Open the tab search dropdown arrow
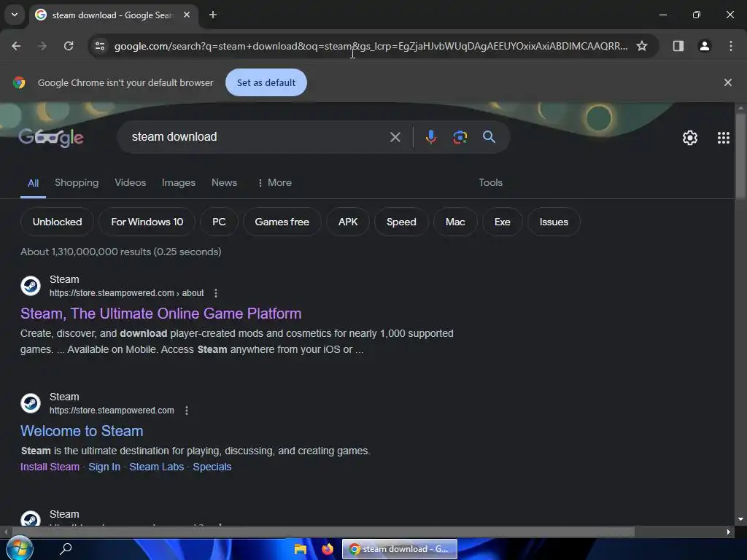 click(15, 15)
